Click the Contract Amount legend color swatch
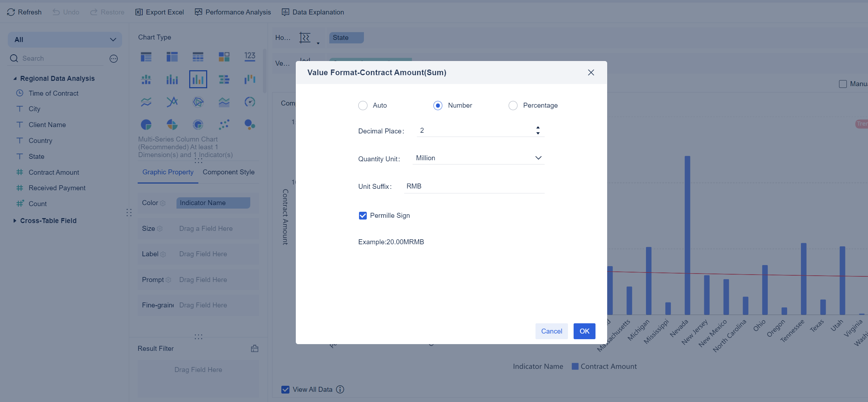 [575, 366]
